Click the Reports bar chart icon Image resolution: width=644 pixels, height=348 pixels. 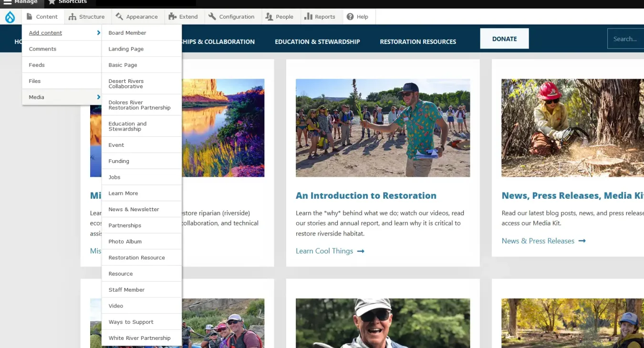(x=309, y=17)
